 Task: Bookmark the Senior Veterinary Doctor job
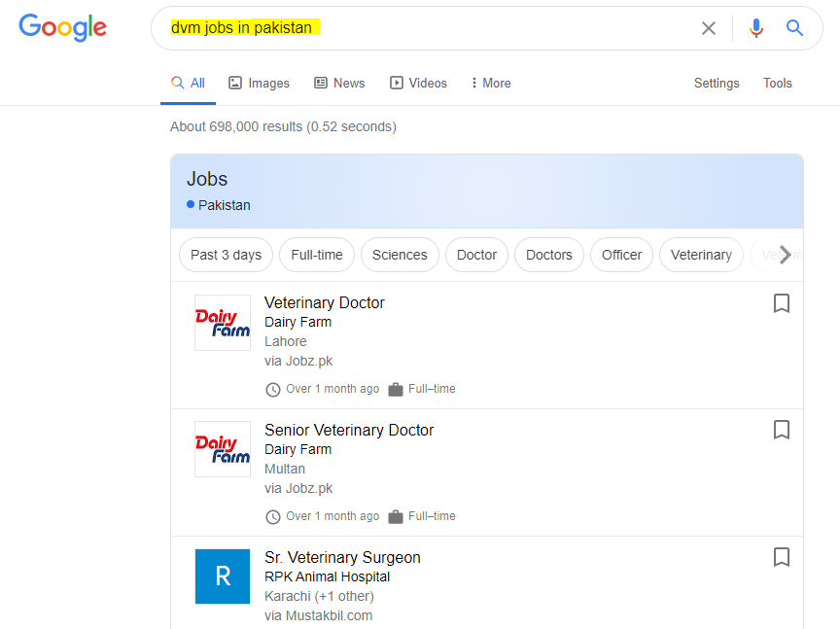pyautogui.click(x=781, y=430)
